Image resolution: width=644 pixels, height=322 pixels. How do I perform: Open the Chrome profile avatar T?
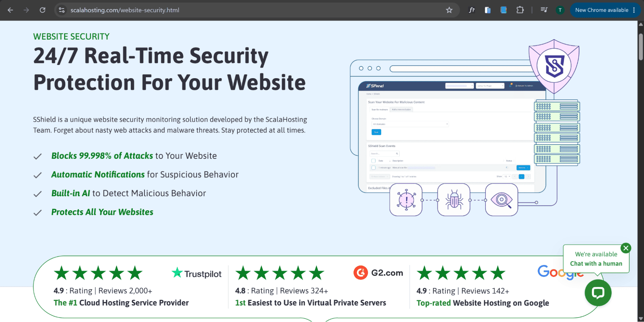click(560, 10)
